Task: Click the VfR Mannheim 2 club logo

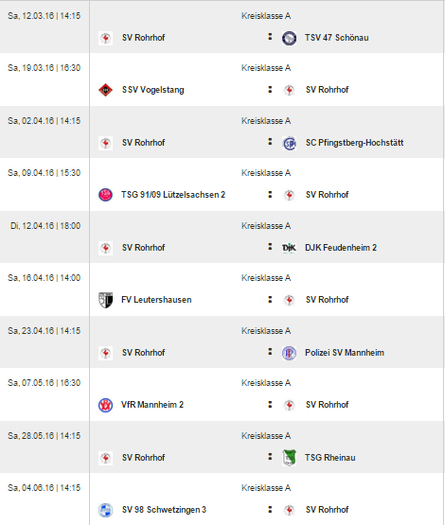Action: click(105, 405)
